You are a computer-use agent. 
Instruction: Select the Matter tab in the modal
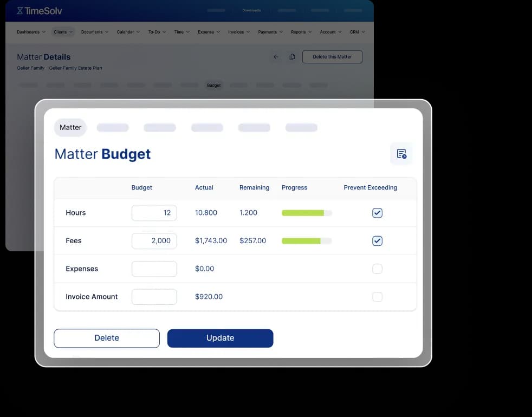pyautogui.click(x=70, y=127)
